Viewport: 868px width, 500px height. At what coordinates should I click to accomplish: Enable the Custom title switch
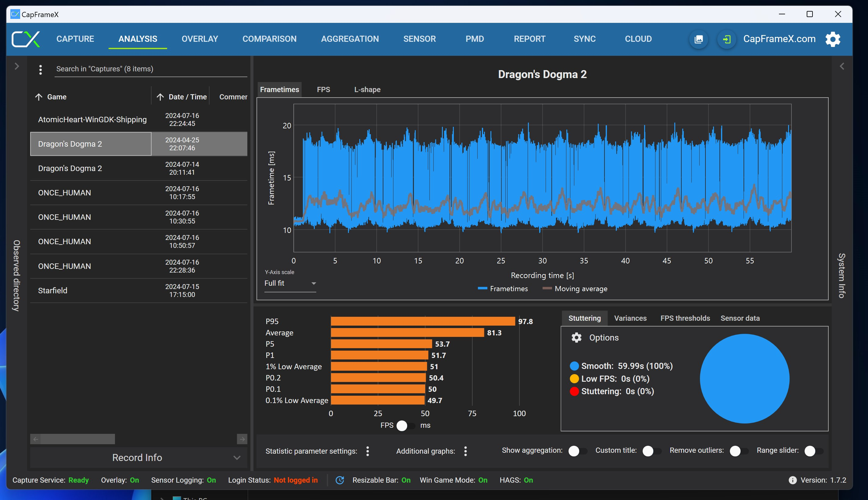pyautogui.click(x=652, y=451)
